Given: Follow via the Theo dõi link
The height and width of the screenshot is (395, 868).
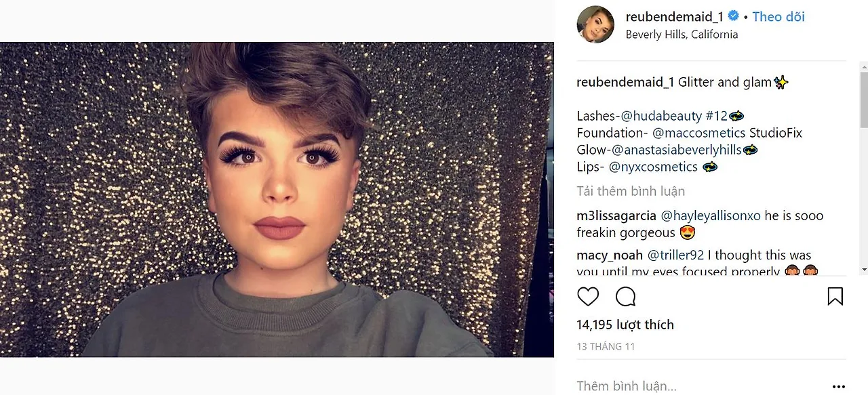Looking at the screenshot, I should 778,17.
